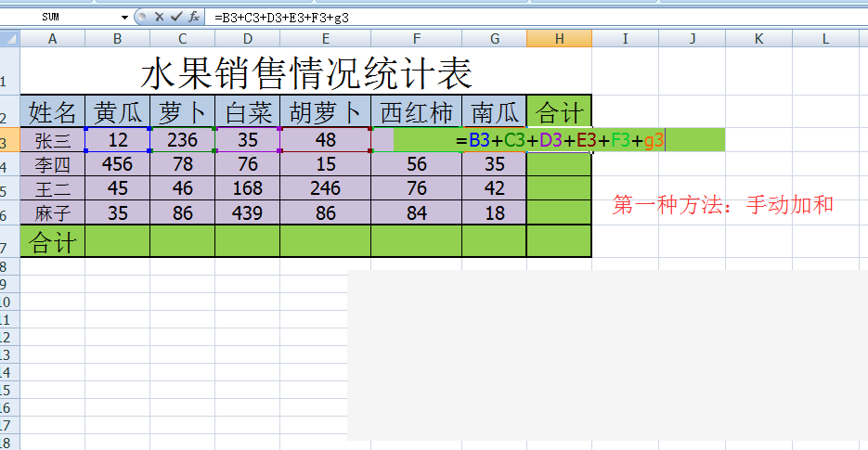This screenshot has height=450, width=868.
Task: Click the red note 第一种方法：手动加和
Action: click(x=723, y=204)
